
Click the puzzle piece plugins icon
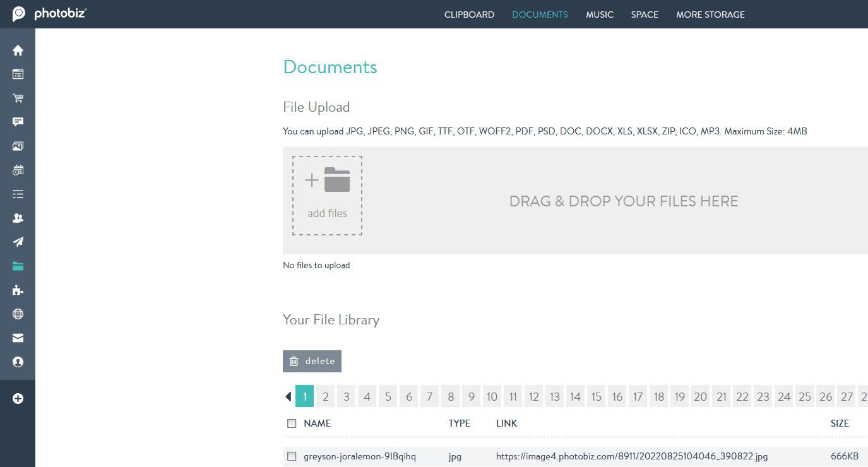pos(18,290)
